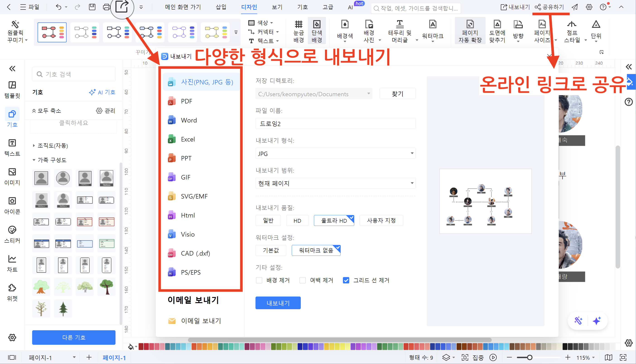Screen dimensions: 636x364
Task: Click the browse (찾기) directory button
Action: [397, 94]
